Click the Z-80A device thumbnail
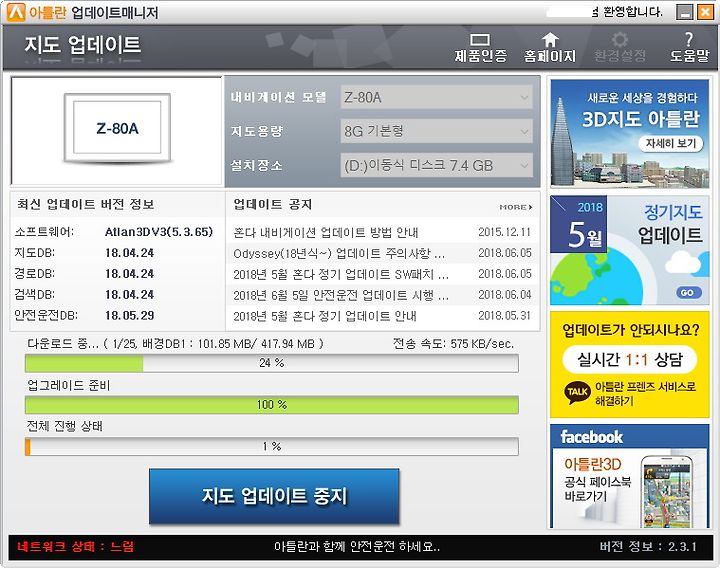The image size is (720, 568). click(x=118, y=129)
